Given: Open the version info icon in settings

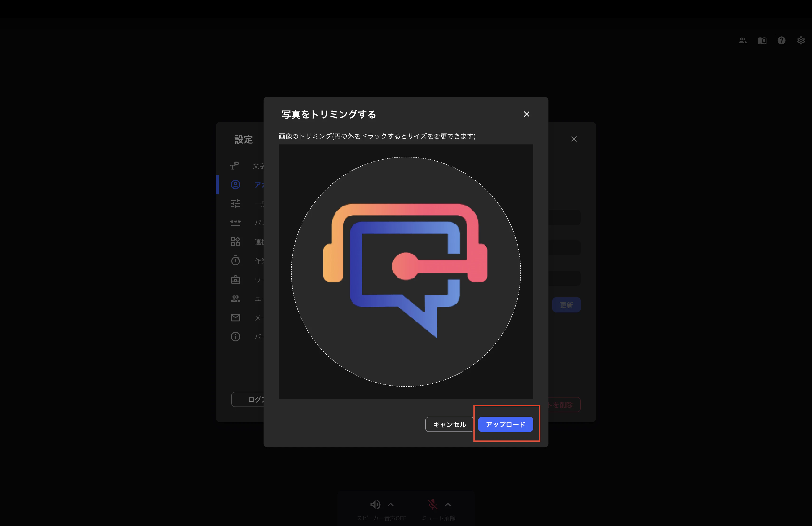Looking at the screenshot, I should click(236, 337).
